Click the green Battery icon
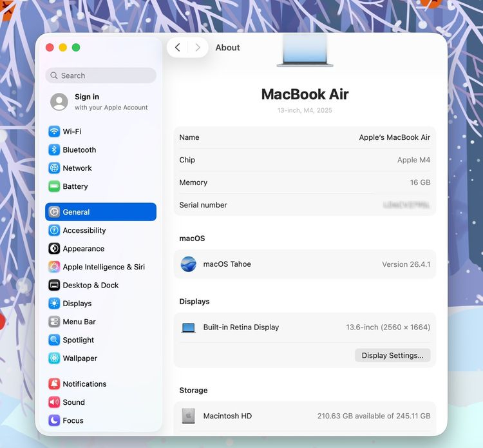Viewport: 483px width, 448px height. click(x=54, y=186)
